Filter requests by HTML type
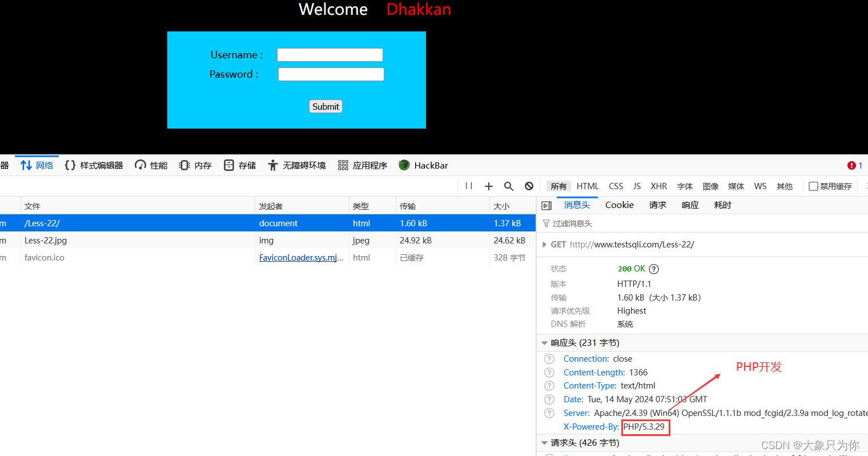The width and height of the screenshot is (868, 456). point(588,186)
